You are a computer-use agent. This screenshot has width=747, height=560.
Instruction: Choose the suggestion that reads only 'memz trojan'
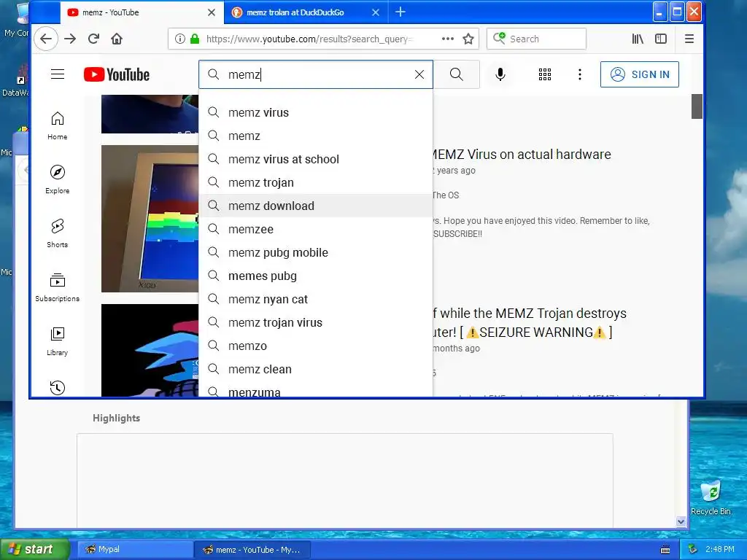(x=316, y=182)
